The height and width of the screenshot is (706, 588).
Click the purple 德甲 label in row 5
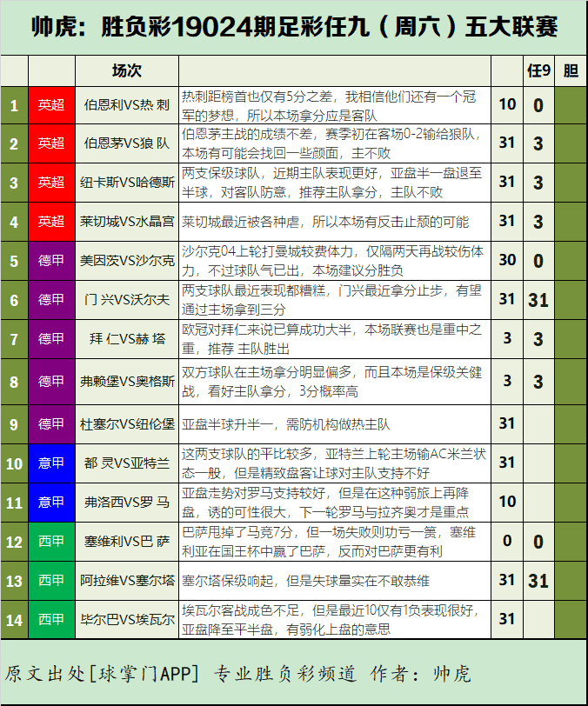[x=51, y=260]
